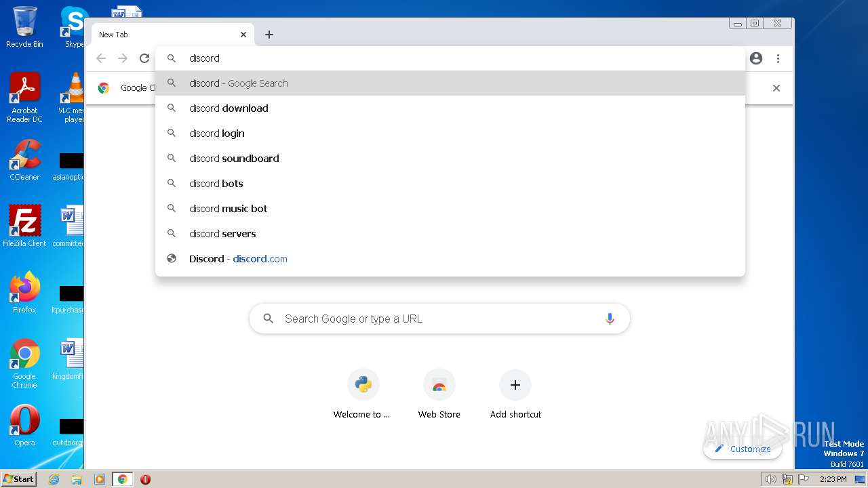Viewport: 868px width, 488px height.
Task: Open a new tab with the plus button
Action: 269,35
